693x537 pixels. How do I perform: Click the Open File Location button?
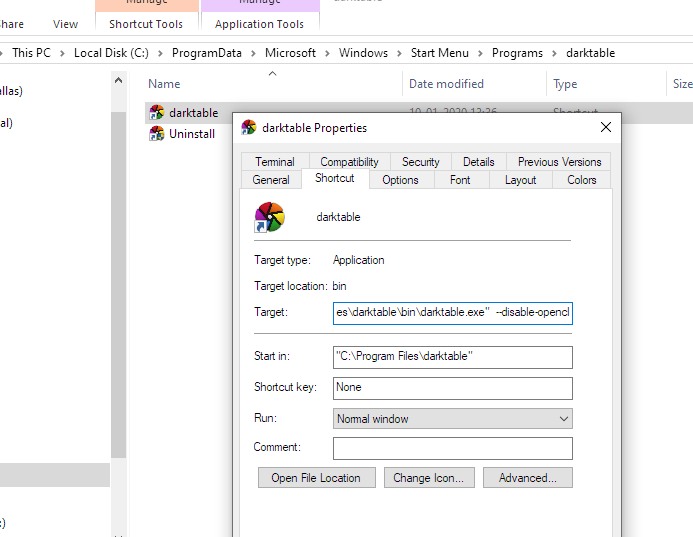[316, 478]
